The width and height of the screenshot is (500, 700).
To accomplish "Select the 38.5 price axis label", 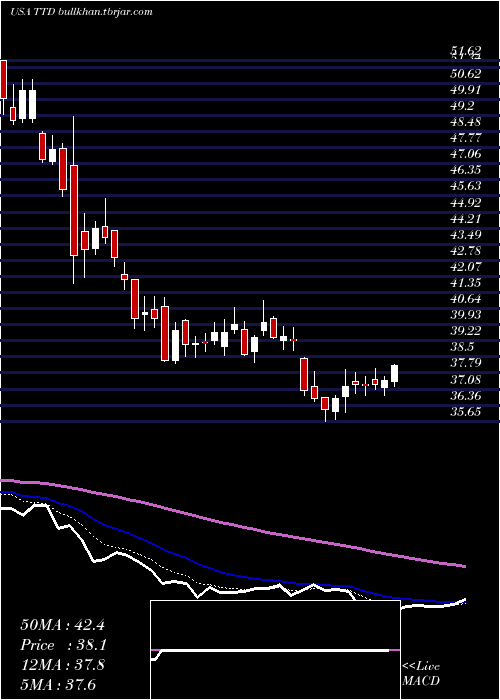I will (x=462, y=347).
